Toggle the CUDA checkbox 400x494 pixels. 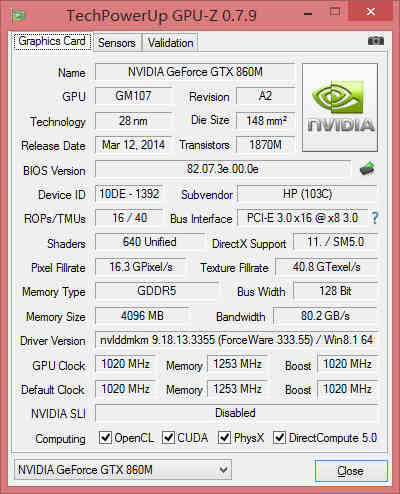(168, 437)
